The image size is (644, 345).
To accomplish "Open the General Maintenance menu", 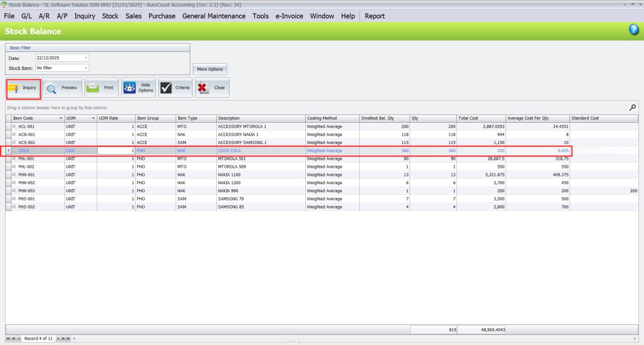I will [214, 16].
